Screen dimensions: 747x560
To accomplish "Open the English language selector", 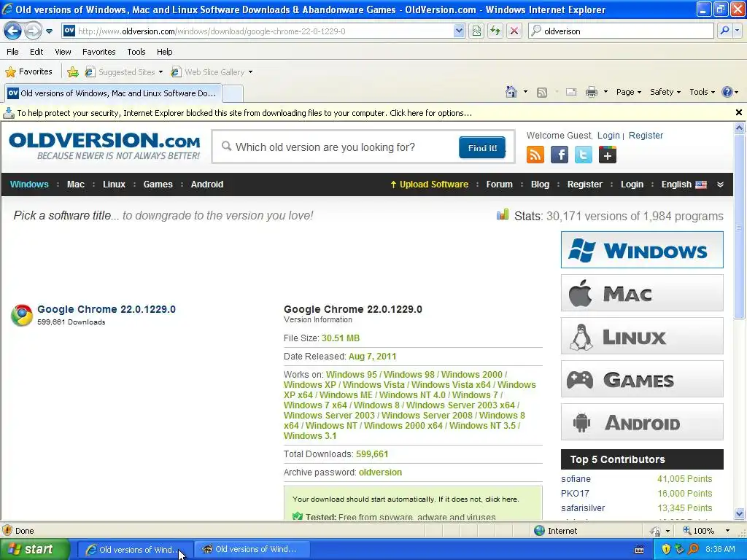I will (684, 184).
